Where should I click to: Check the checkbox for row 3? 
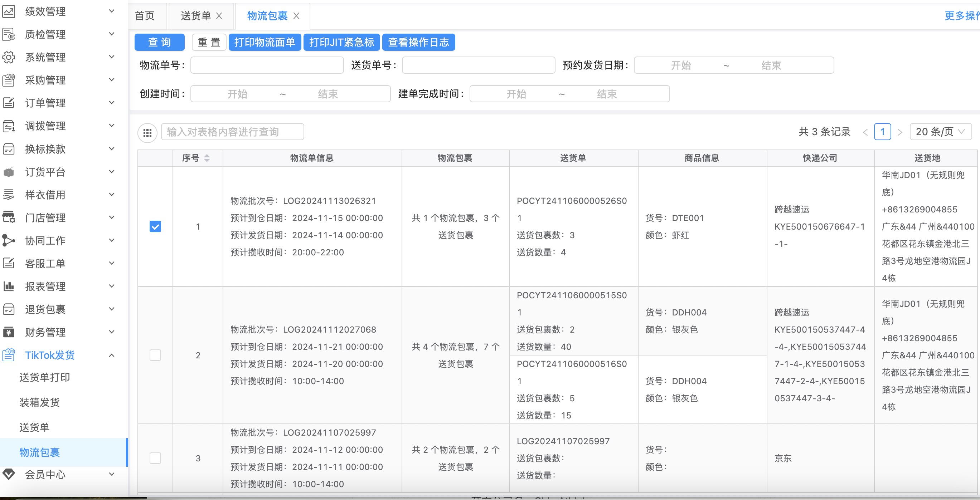click(x=155, y=458)
